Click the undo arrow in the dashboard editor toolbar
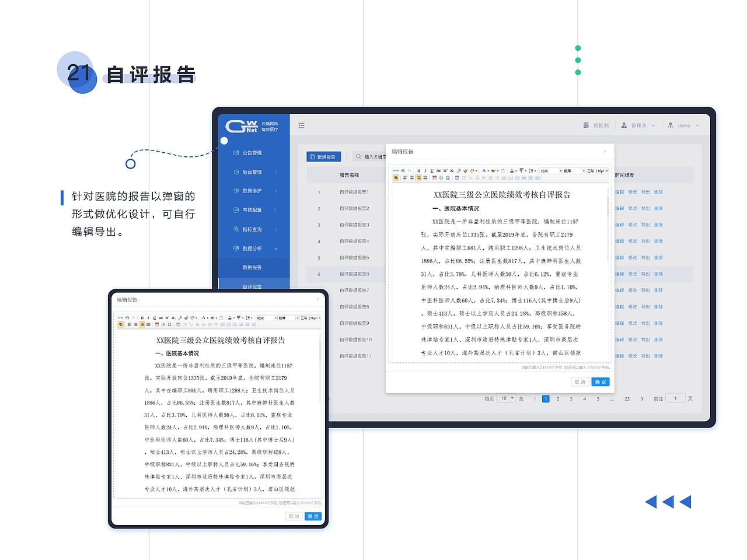 pos(403,171)
